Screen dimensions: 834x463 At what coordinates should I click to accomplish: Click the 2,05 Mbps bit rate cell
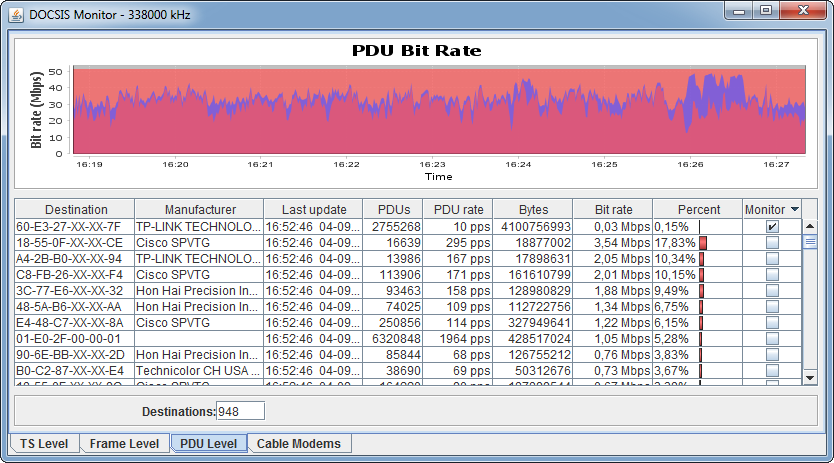pyautogui.click(x=613, y=259)
